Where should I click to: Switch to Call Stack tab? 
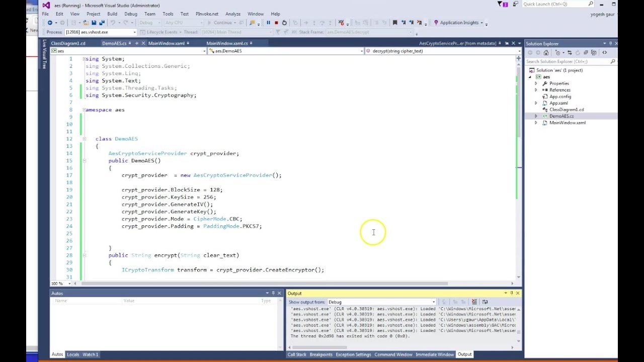297,354
